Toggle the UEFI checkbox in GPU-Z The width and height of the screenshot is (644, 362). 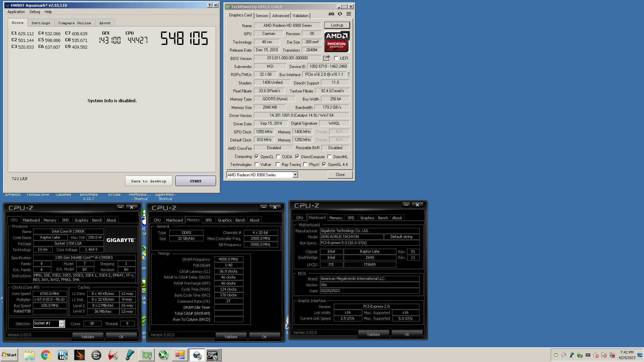point(336,58)
